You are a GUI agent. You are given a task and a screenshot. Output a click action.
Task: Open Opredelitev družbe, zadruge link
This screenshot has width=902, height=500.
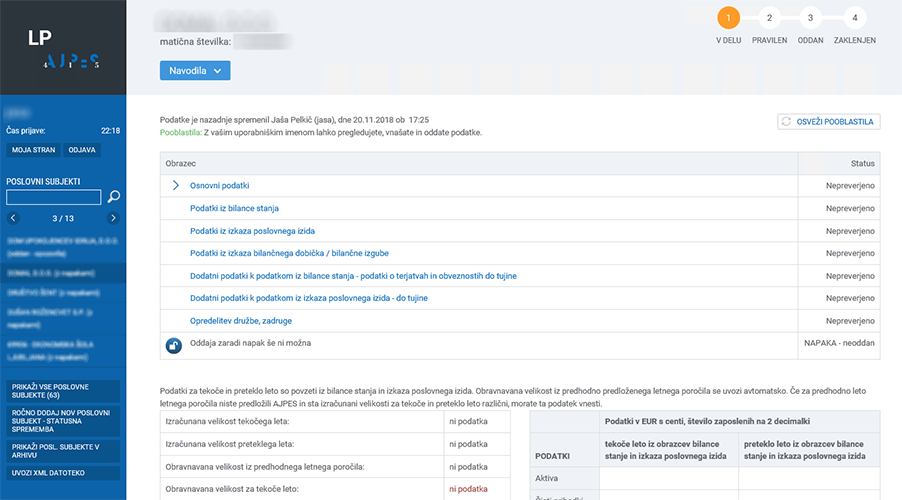click(x=240, y=321)
